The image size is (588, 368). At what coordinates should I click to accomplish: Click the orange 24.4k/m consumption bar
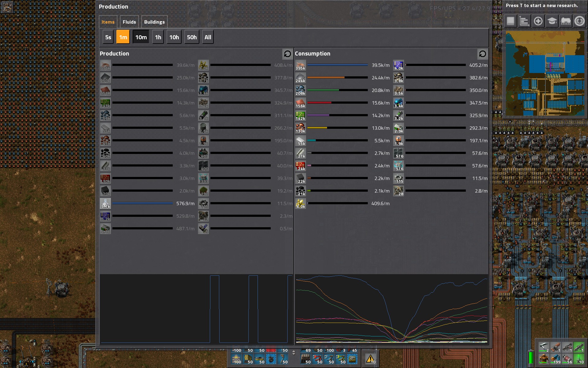pyautogui.click(x=337, y=78)
